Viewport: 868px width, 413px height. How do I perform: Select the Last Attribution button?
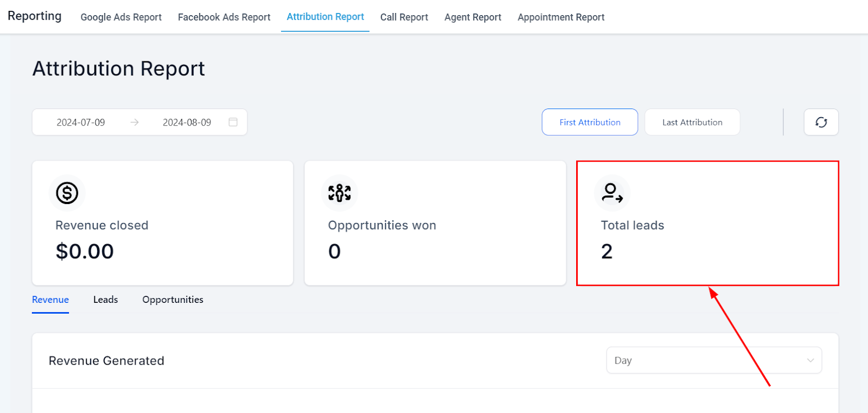pyautogui.click(x=692, y=122)
